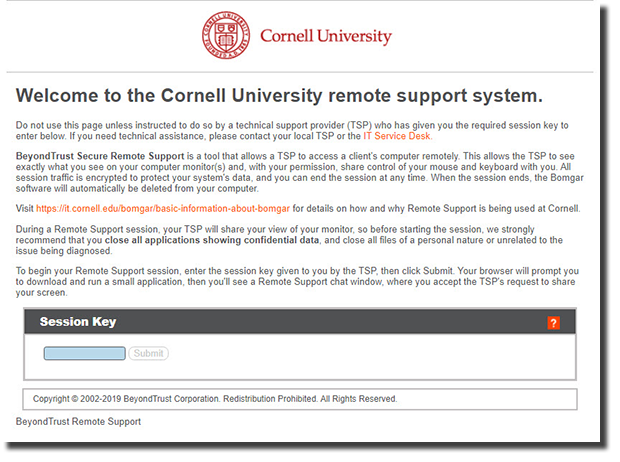Click 'for details on how and why' sentence

pos(437,208)
